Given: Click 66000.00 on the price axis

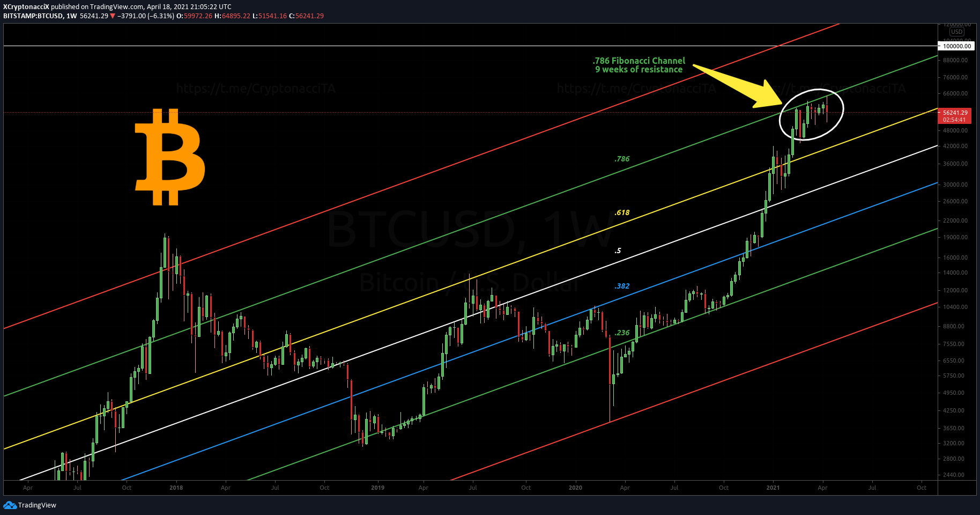Looking at the screenshot, I should 955,93.
